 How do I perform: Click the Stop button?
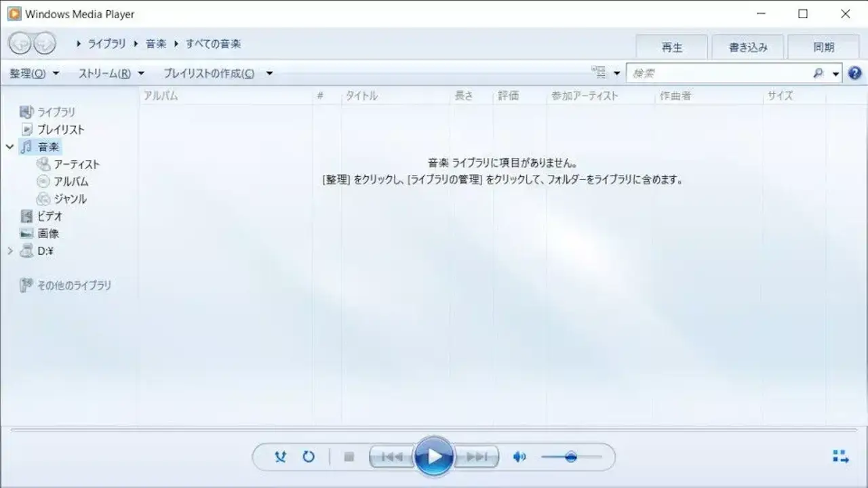349,457
